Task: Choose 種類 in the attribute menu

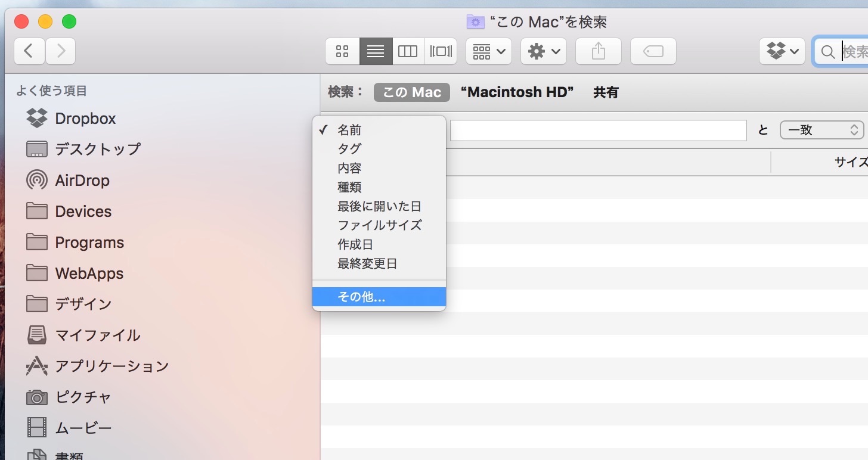Action: click(379, 187)
